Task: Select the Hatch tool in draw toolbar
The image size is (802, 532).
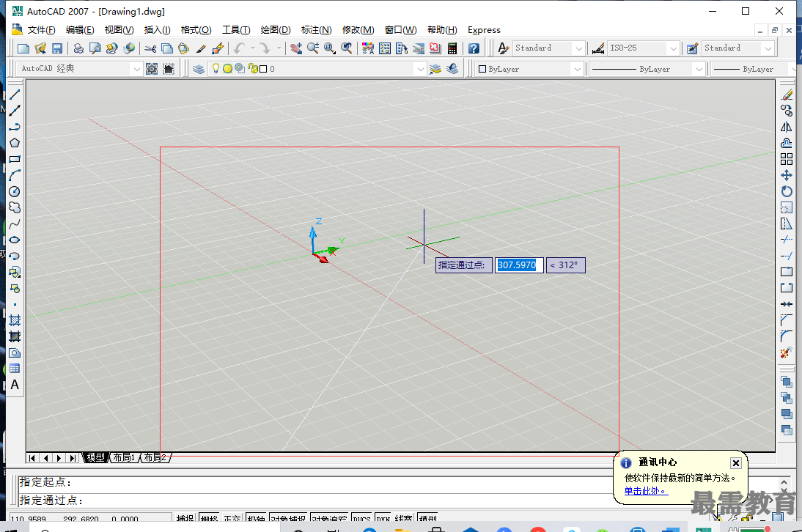Action: pyautogui.click(x=15, y=320)
